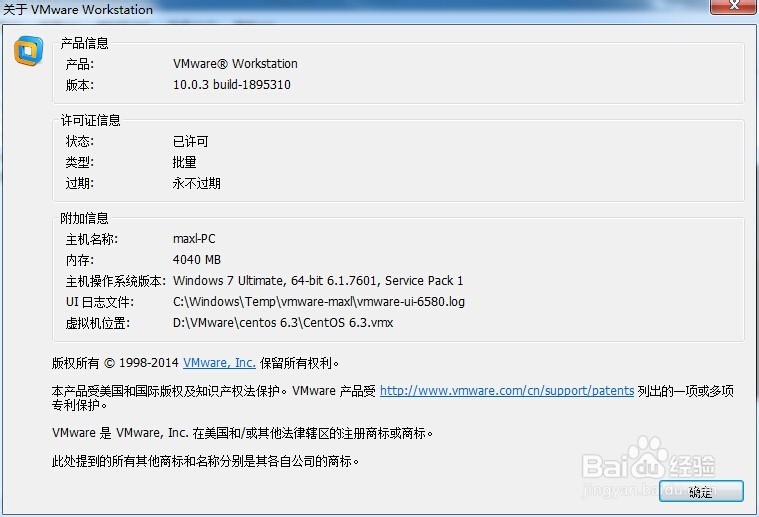Click the 许可证信息 group heading
The image size is (759, 517).
click(91, 120)
